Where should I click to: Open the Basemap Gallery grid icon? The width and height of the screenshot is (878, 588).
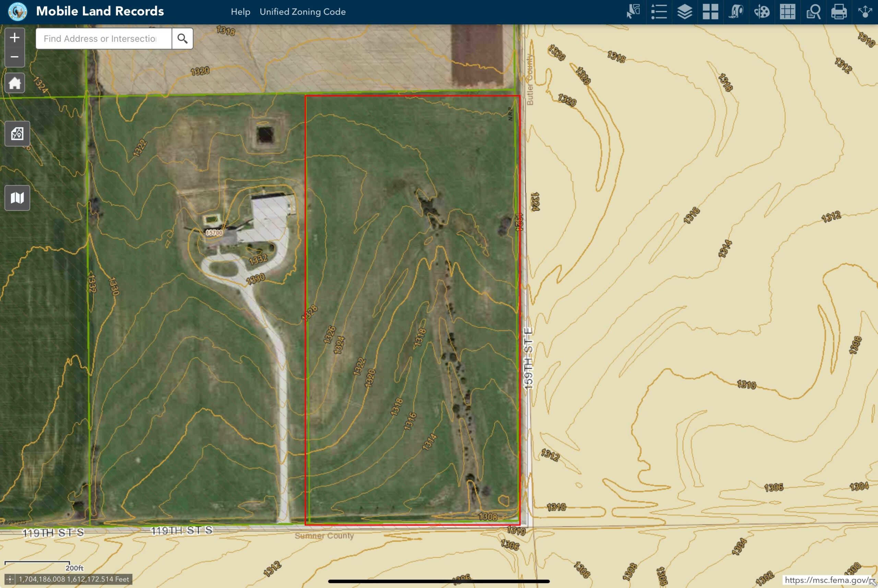tap(710, 12)
